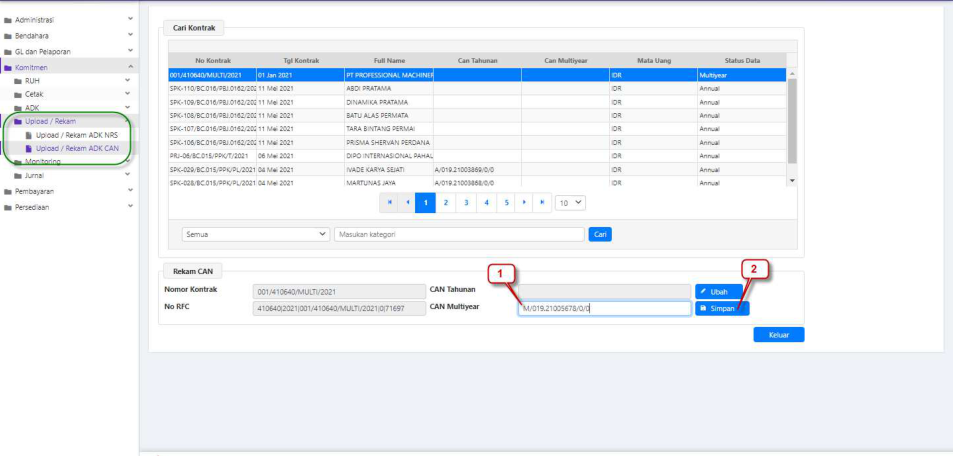Screen dimensions: 953x456
Task: Go to previous page in pagination
Action: (x=408, y=202)
